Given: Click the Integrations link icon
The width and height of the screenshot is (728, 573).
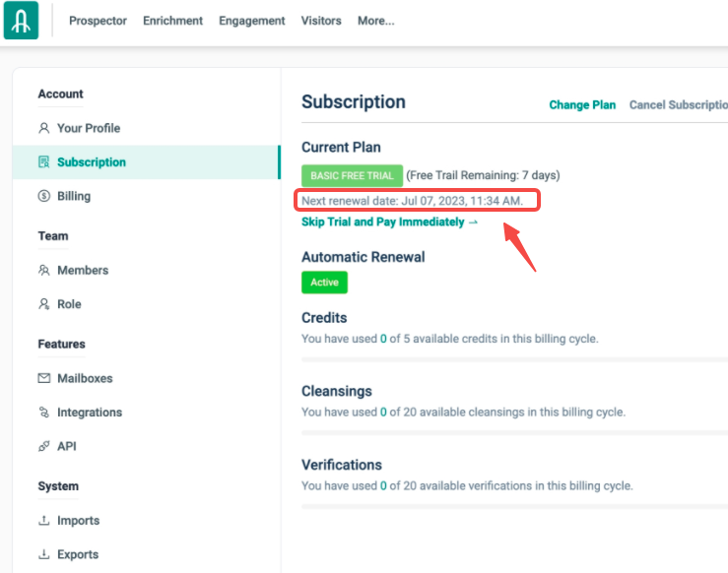Looking at the screenshot, I should 43,413.
